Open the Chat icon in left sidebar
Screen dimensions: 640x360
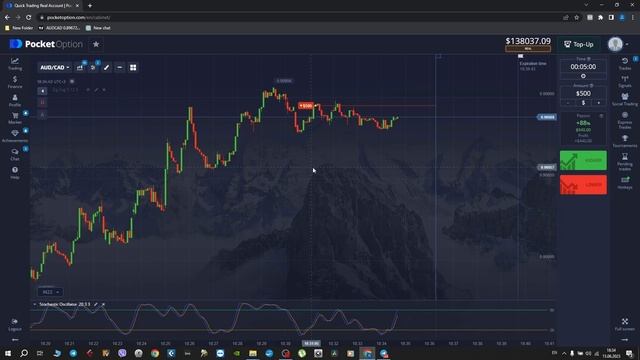tap(15, 154)
